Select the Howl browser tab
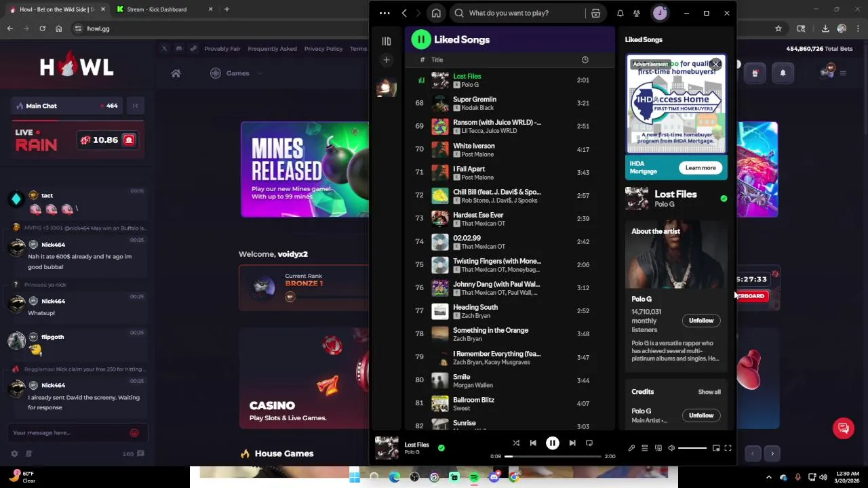 click(57, 9)
